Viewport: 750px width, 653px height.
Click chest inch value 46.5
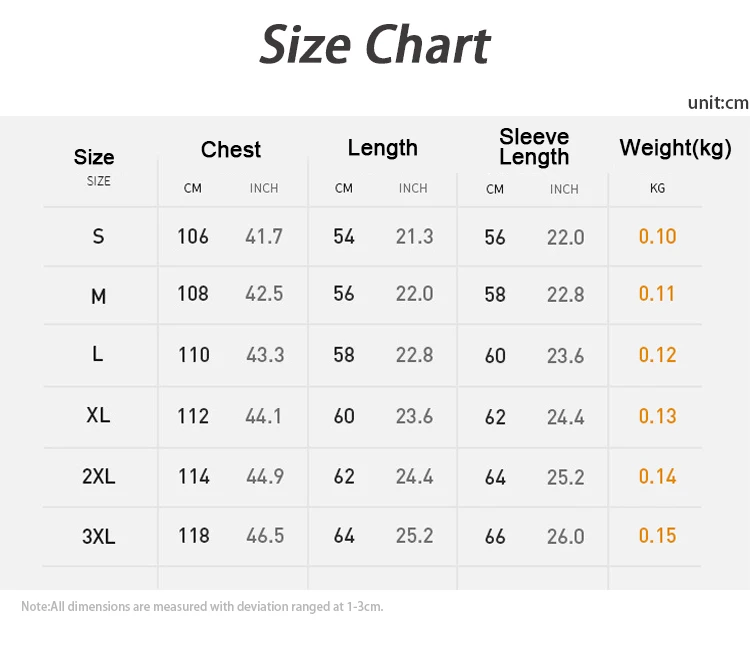[x=264, y=536]
